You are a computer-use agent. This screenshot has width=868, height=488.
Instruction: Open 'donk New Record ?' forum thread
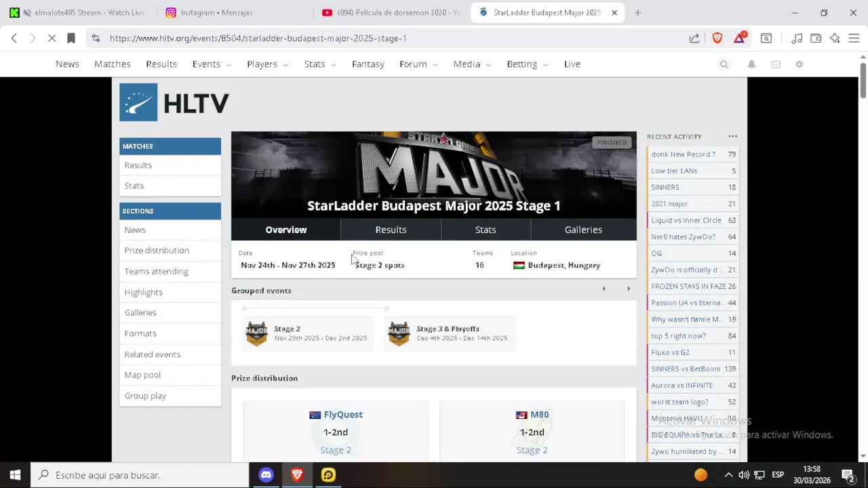coord(692,155)
